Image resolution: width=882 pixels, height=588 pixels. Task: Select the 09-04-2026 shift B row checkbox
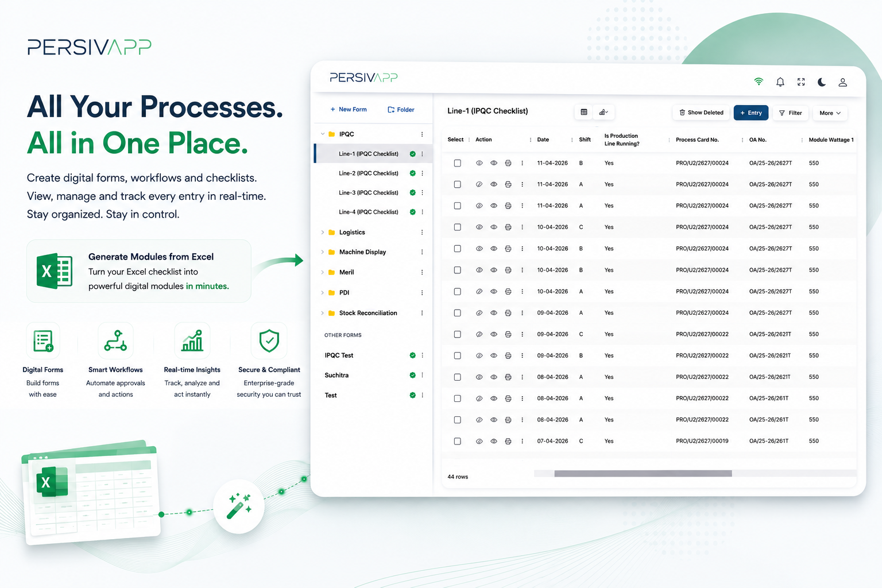(458, 356)
